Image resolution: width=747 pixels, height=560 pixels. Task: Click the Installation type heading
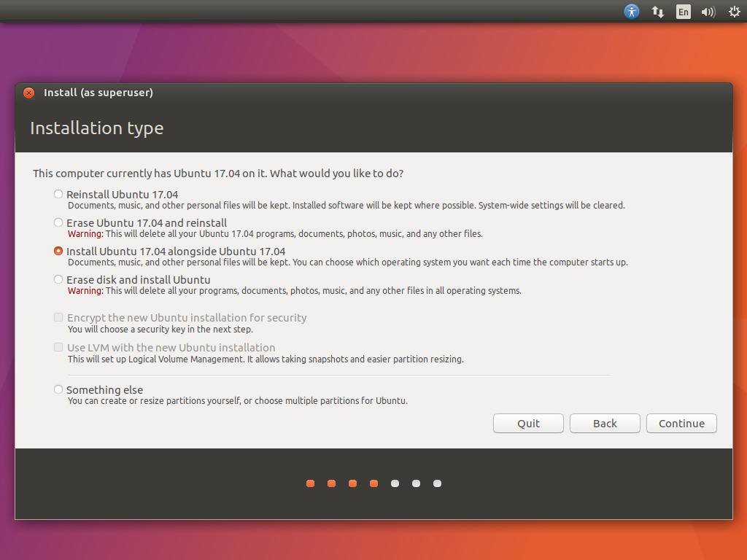(96, 128)
